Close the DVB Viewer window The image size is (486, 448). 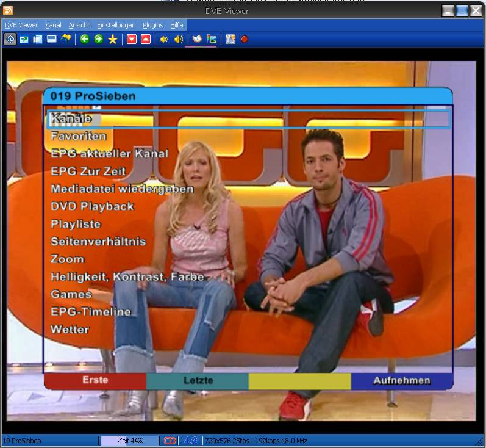pos(476,11)
